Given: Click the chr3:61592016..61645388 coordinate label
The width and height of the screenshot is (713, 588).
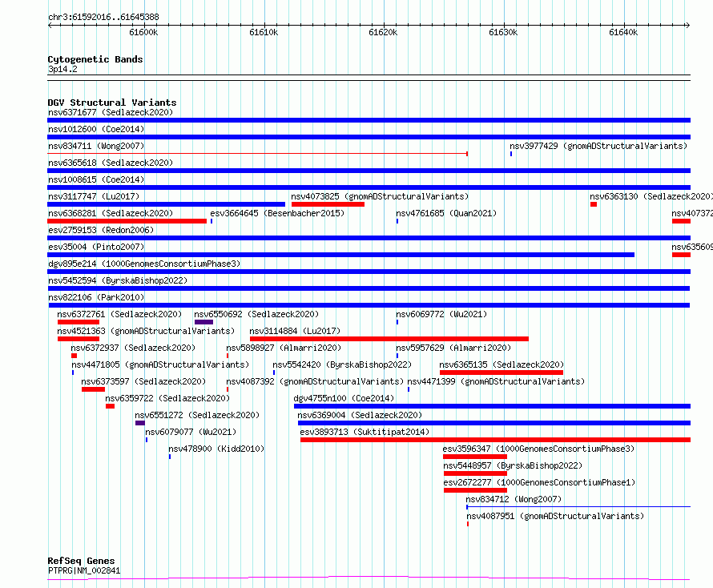Looking at the screenshot, I should [103, 18].
